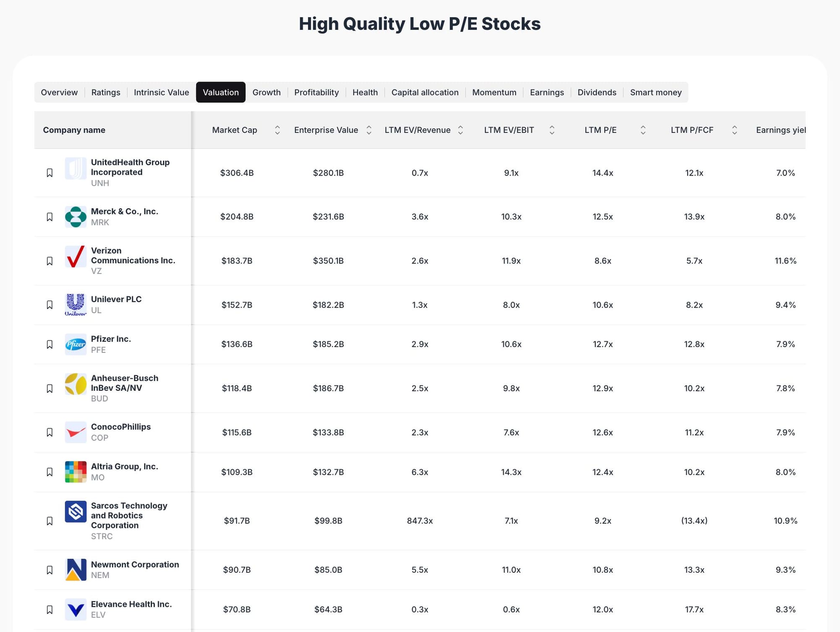Screen dimensions: 840x632
Task: Sort by LTM P/FCF column arrows
Action: pos(735,130)
